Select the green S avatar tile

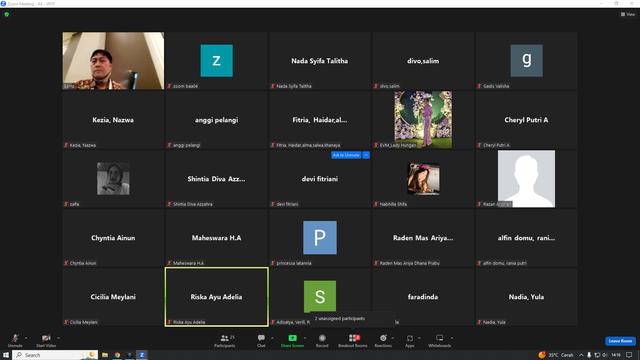click(x=320, y=296)
